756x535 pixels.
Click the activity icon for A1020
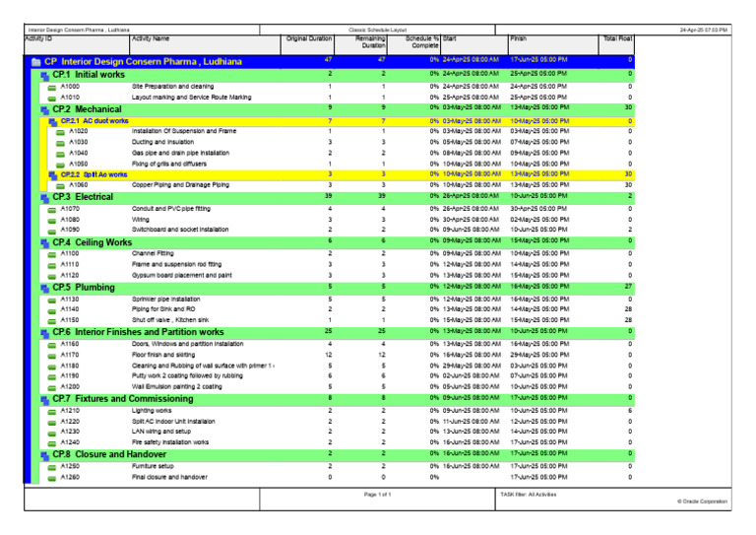click(x=60, y=132)
